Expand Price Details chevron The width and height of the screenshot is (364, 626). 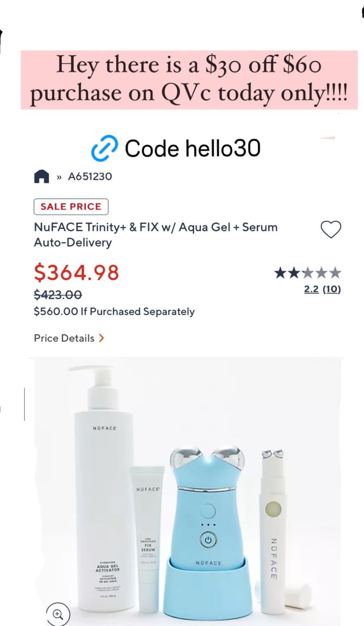[101, 338]
